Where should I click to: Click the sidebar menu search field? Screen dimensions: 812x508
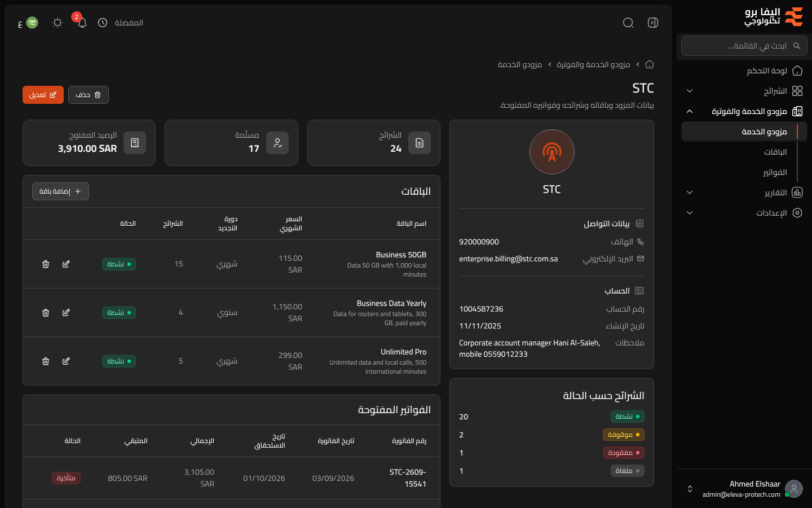[744, 46]
